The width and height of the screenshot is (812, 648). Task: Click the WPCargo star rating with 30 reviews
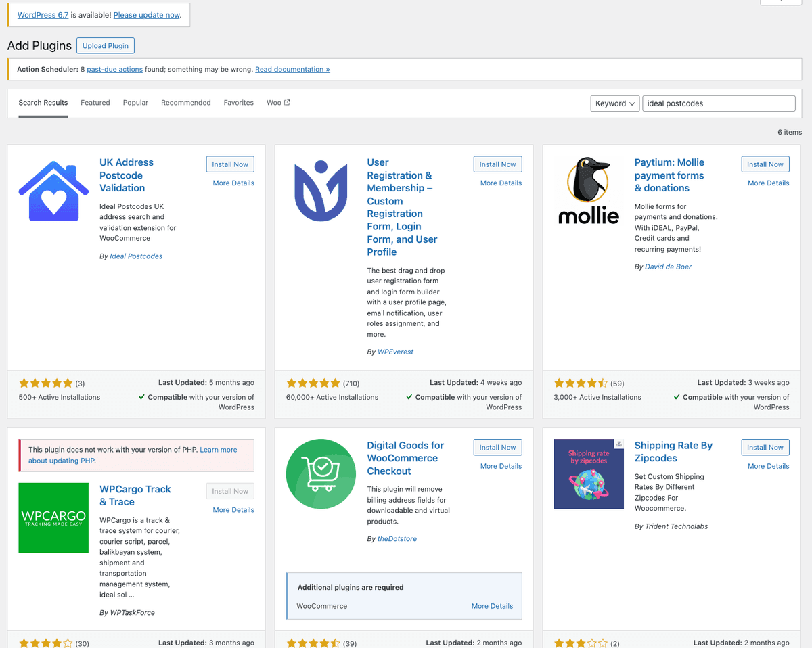[45, 643]
